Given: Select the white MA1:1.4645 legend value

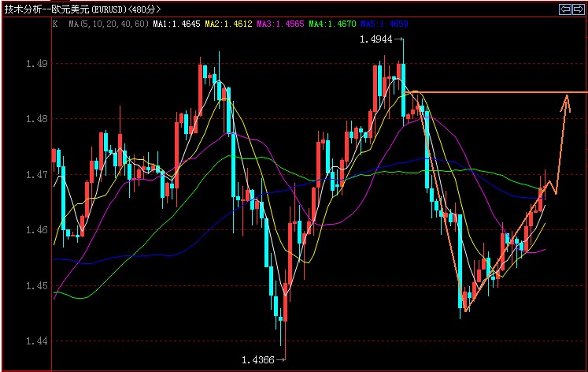Looking at the screenshot, I should click(x=176, y=24).
